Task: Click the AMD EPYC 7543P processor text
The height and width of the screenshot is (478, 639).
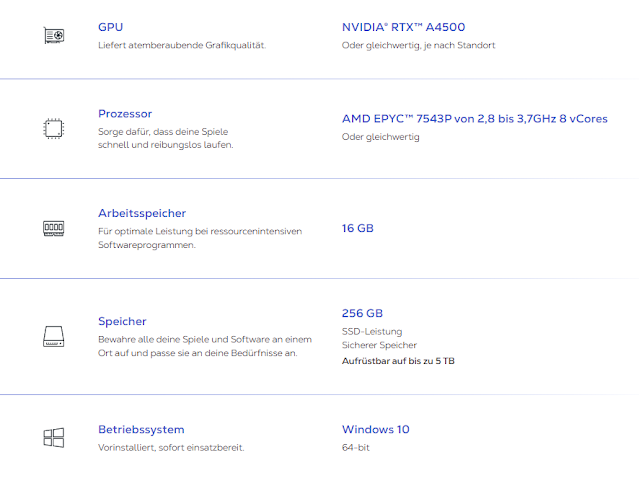Action: tap(475, 119)
